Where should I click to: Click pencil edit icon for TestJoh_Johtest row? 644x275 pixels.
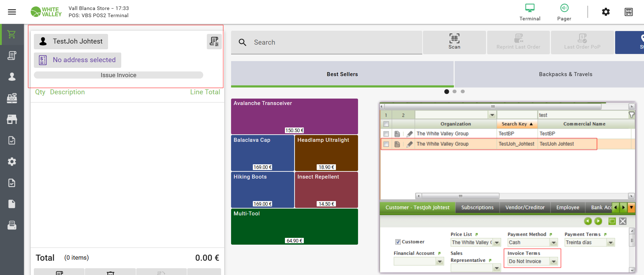coord(409,144)
